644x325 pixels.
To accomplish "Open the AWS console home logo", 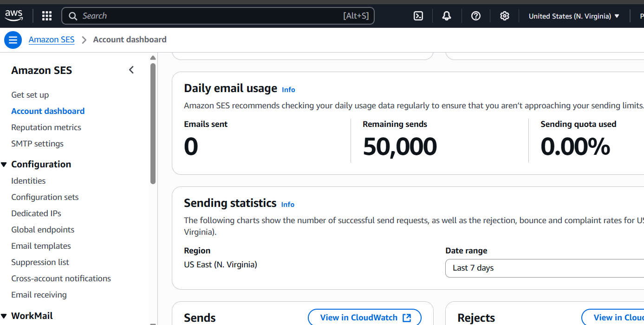I will point(14,16).
